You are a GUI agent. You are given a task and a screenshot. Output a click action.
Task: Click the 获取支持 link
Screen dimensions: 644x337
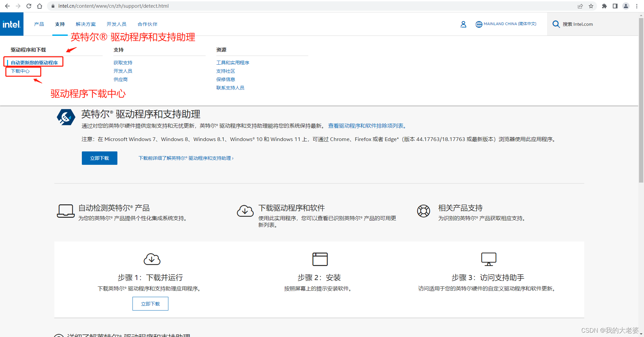123,63
